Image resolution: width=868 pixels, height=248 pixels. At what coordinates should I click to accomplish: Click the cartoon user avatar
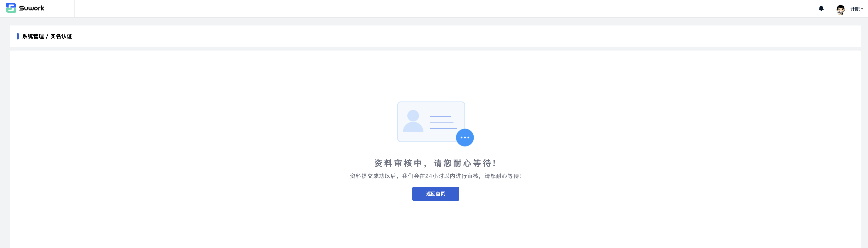tap(840, 9)
